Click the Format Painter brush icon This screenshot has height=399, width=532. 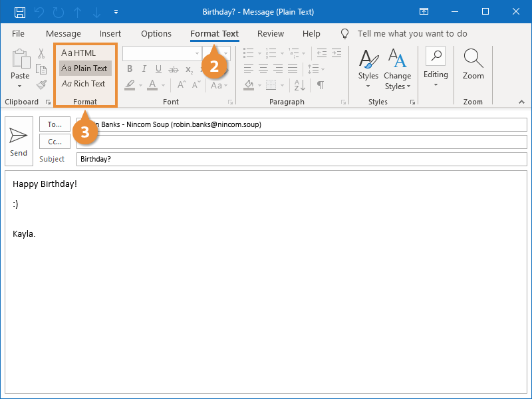(41, 84)
